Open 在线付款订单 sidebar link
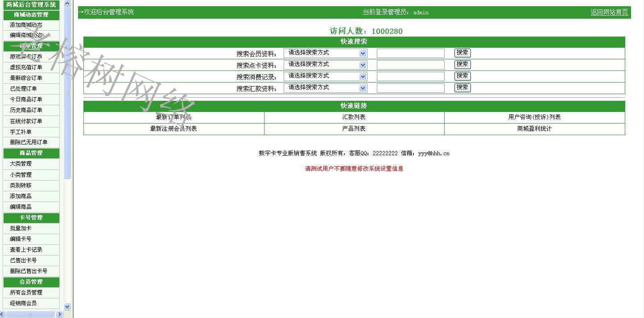The image size is (644, 318). (26, 121)
